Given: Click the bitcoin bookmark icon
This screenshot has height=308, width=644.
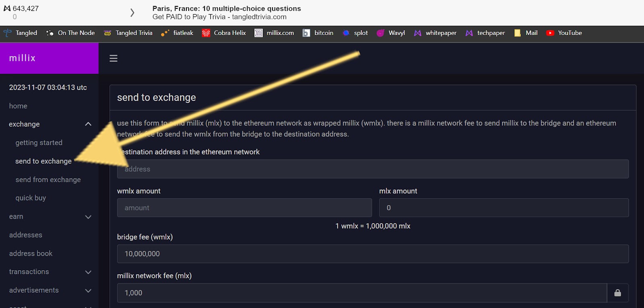Looking at the screenshot, I should 306,33.
